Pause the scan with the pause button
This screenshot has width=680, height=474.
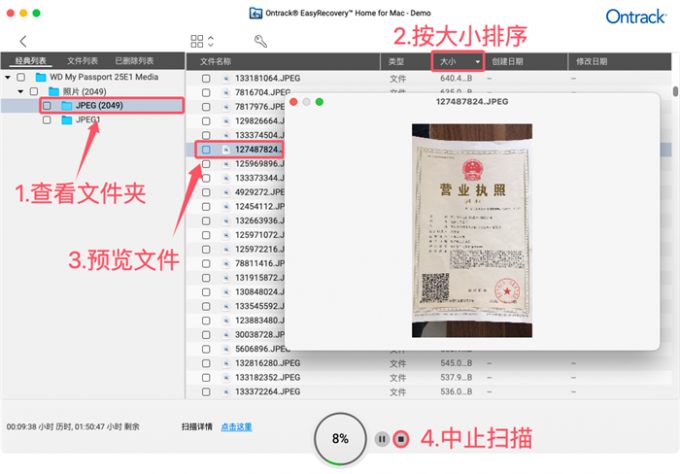[382, 439]
